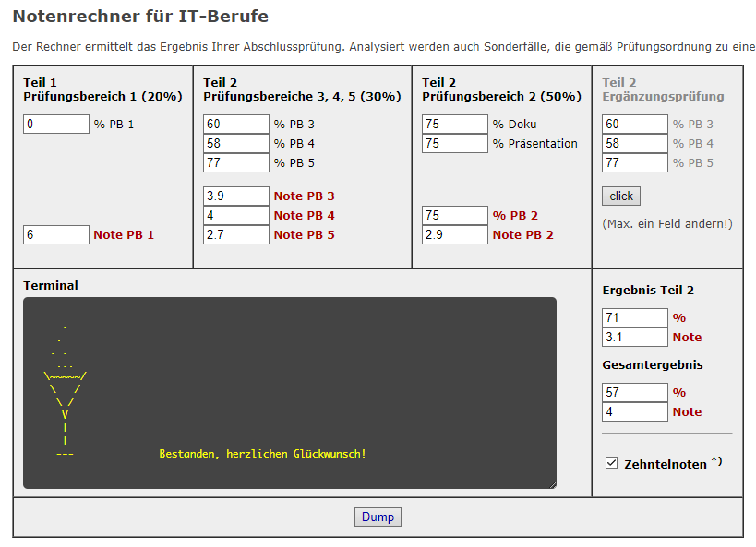Image resolution: width=756 pixels, height=547 pixels.
Task: Click the Note PB 2 field
Action: point(455,234)
